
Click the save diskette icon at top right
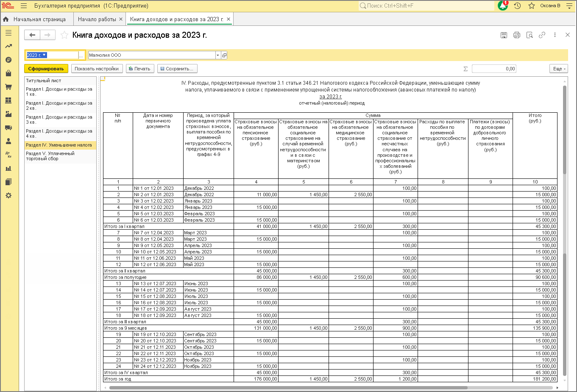(504, 35)
